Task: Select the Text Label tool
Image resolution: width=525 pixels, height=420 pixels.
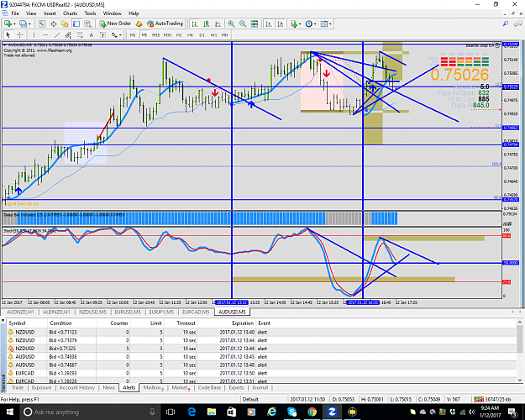Action: [102, 34]
